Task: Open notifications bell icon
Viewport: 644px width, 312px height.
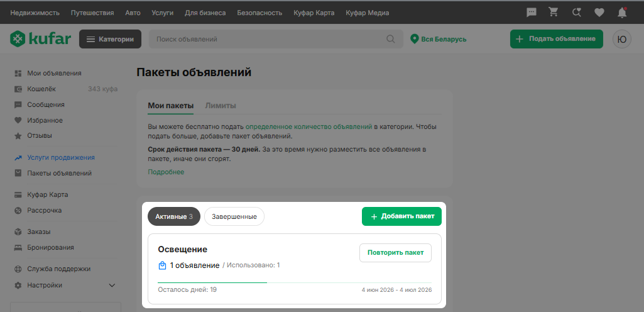Action: 622,13
